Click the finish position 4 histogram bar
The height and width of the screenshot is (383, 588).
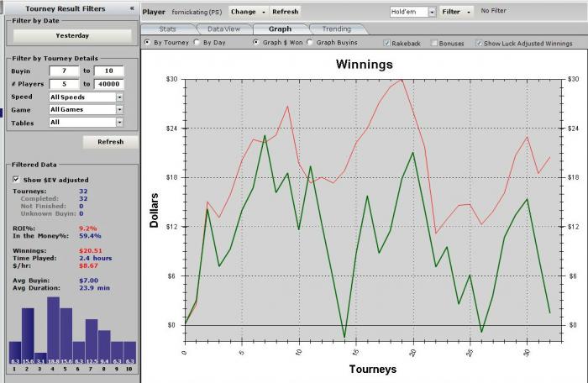tap(53, 330)
